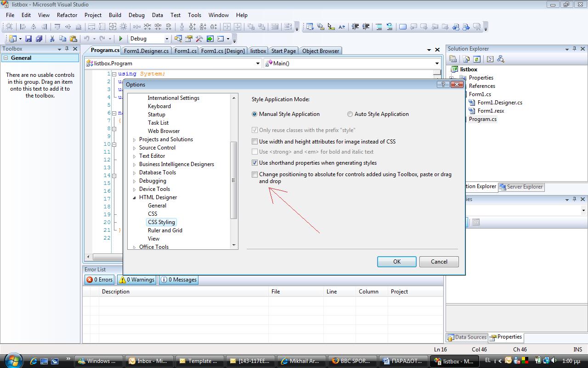Click the Refresh icon in Solution Explorer
Viewport: 588px width, 368px height.
477,59
